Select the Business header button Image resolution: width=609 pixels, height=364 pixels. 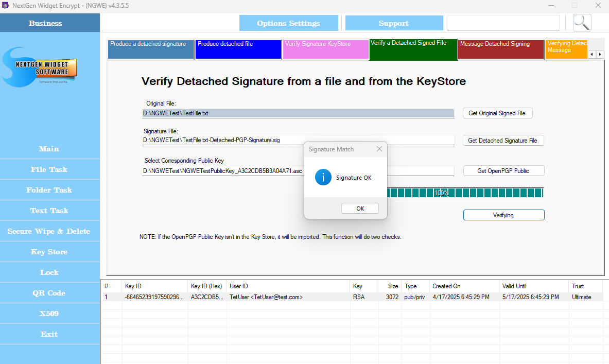(50, 23)
